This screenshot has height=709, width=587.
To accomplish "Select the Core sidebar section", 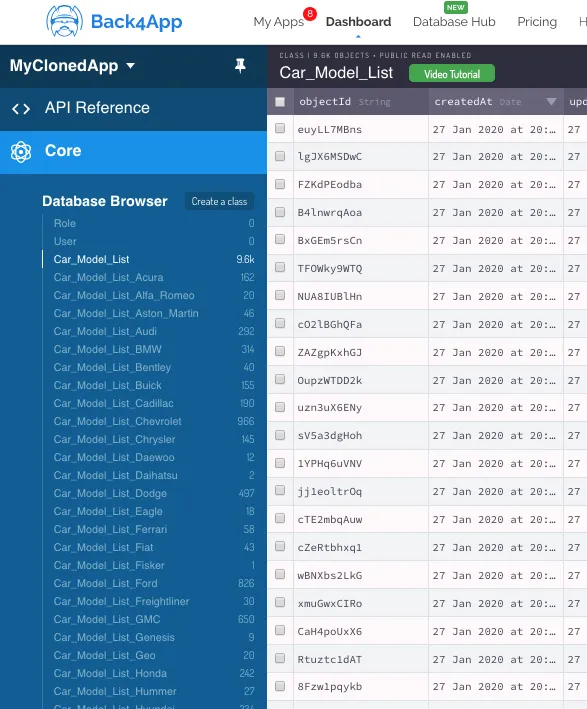I will (x=133, y=152).
